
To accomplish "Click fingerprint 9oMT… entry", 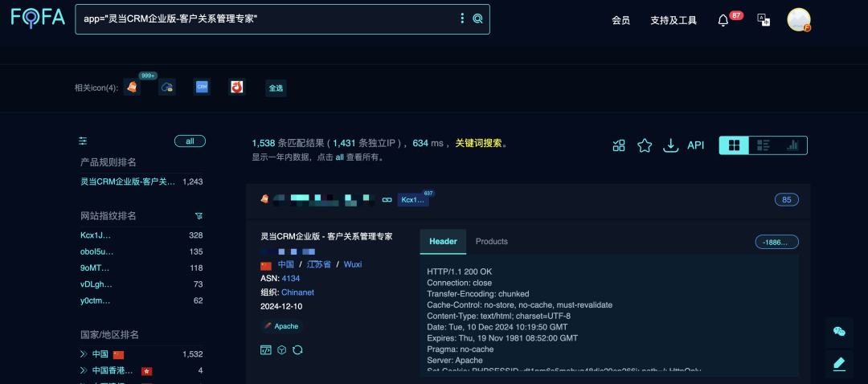I will pos(95,268).
